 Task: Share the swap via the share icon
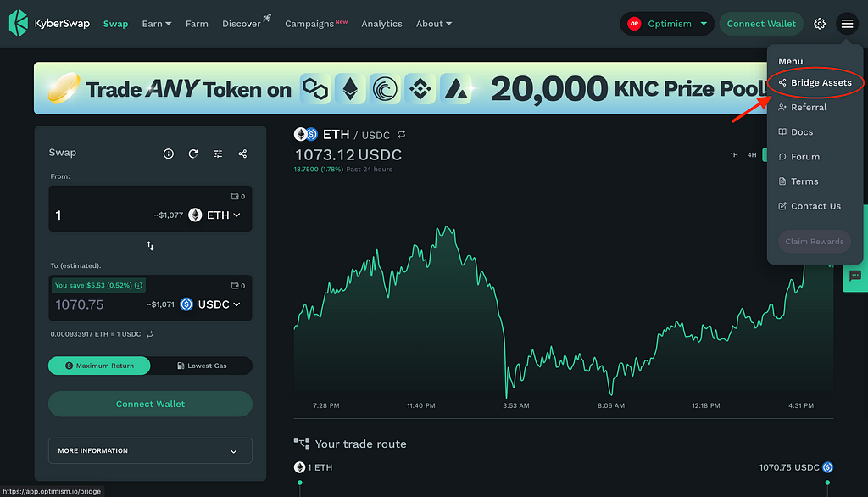pyautogui.click(x=242, y=154)
